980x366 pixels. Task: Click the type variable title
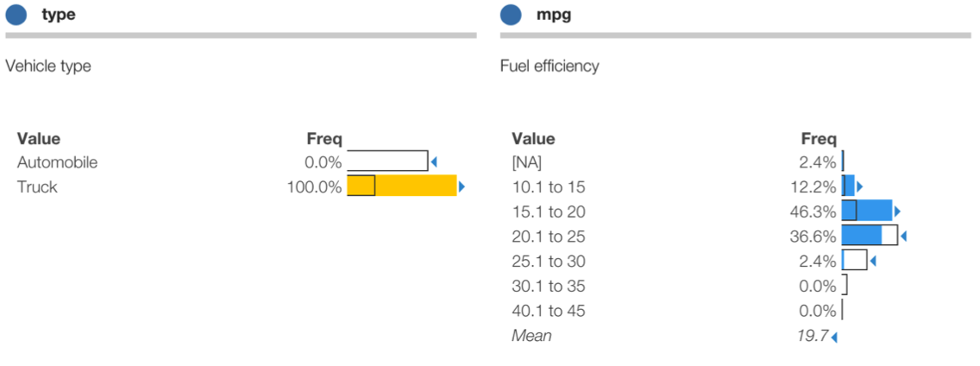click(59, 15)
